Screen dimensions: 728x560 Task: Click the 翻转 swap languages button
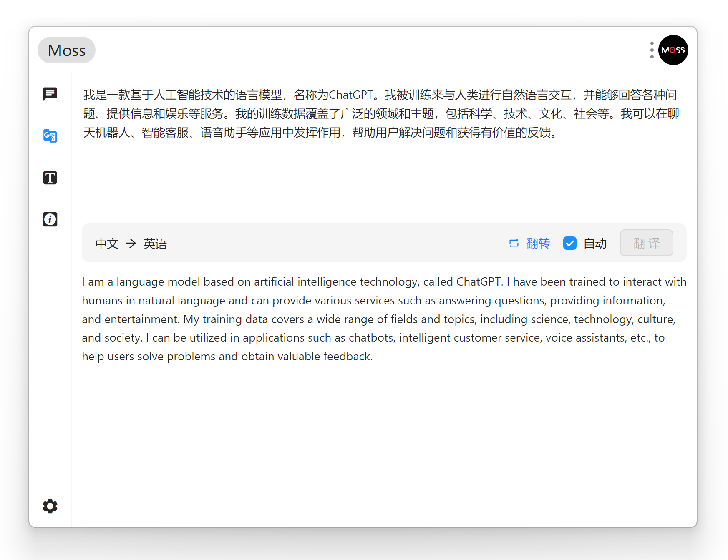(529, 243)
